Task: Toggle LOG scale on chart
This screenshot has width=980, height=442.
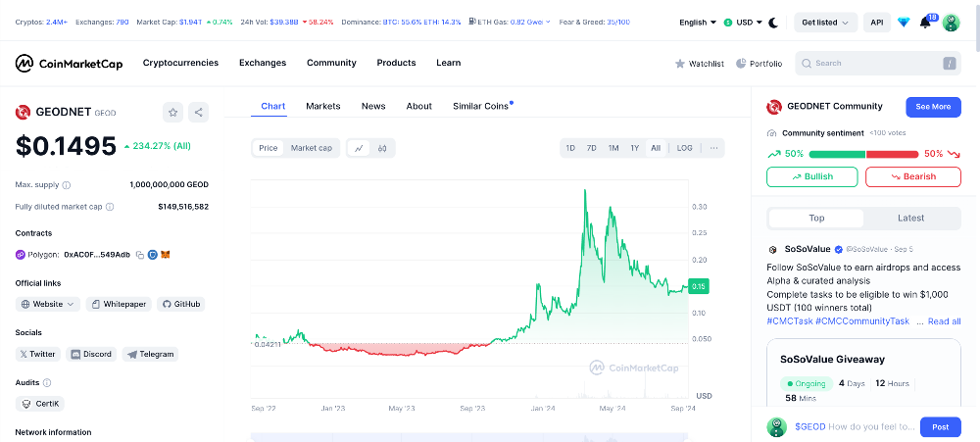Action: (x=684, y=148)
